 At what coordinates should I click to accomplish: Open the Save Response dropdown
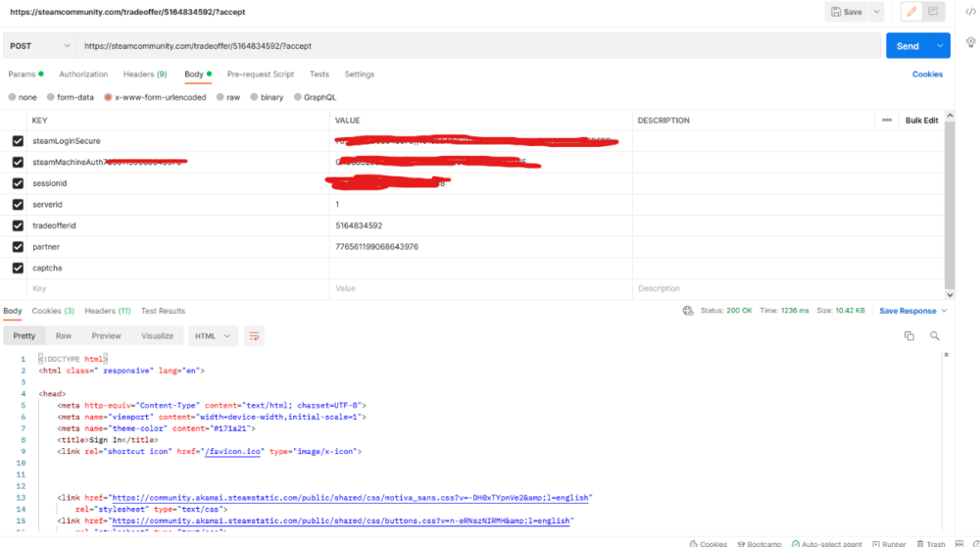(x=913, y=311)
